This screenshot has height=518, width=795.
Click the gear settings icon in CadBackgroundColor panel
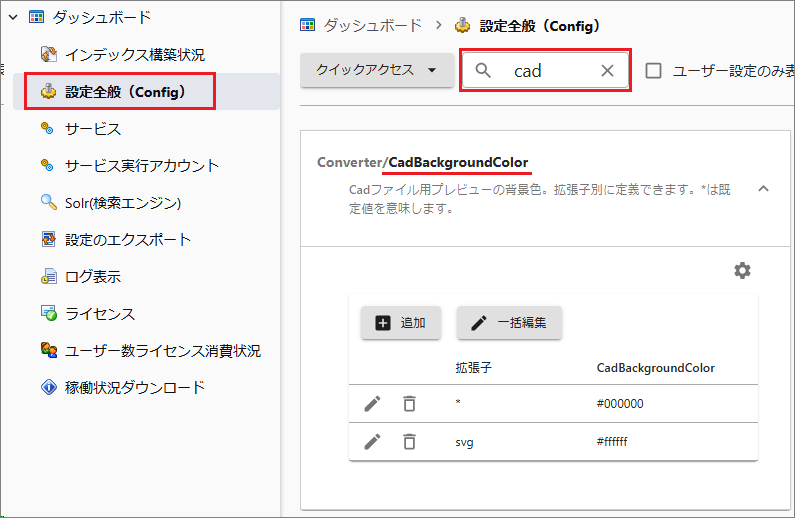coord(742,271)
